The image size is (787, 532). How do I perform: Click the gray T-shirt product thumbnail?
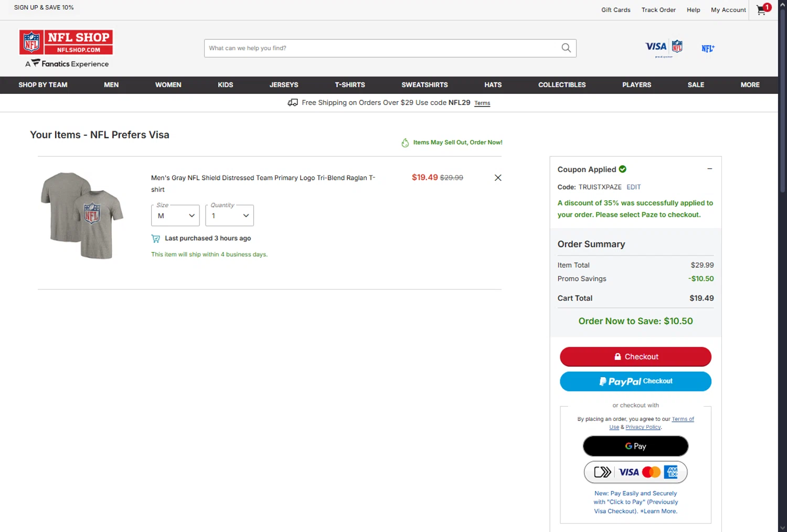[82, 216]
